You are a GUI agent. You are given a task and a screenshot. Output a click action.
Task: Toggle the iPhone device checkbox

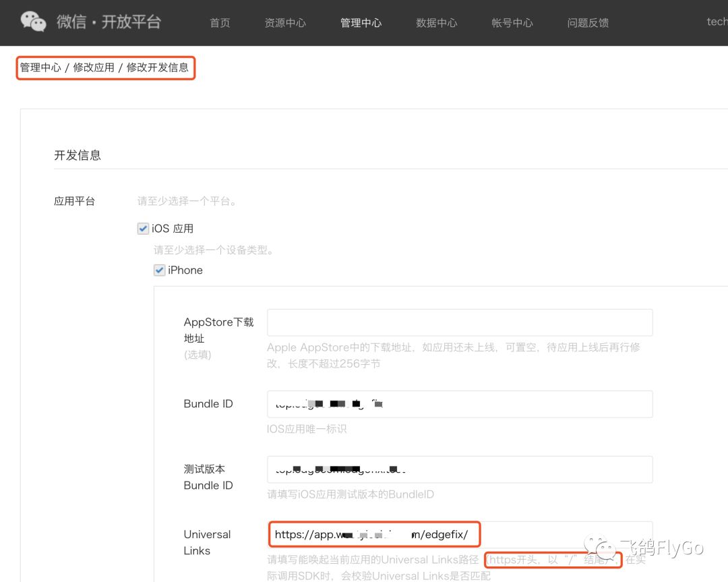(159, 270)
